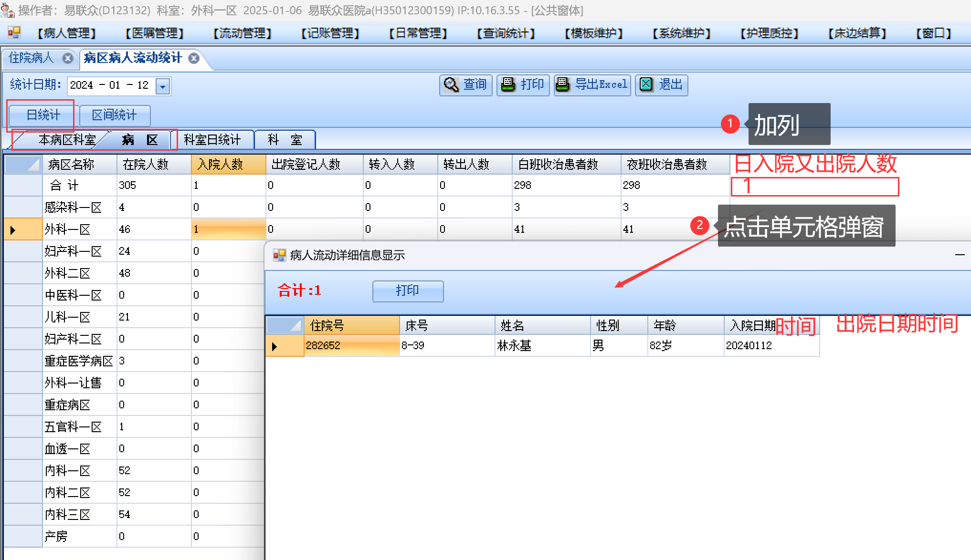Open the 护理质控 menu
Viewport: 971px width, 560px height.
(769, 33)
